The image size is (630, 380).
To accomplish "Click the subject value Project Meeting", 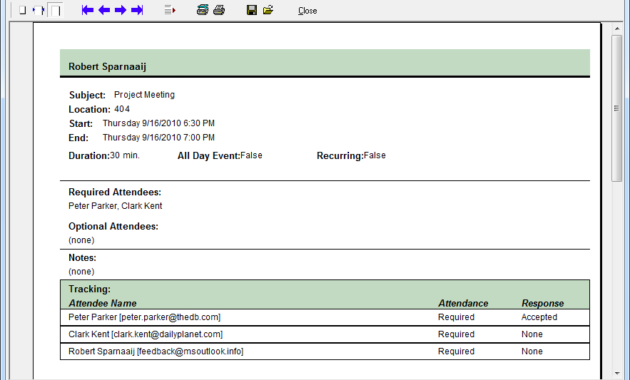I will pos(144,95).
